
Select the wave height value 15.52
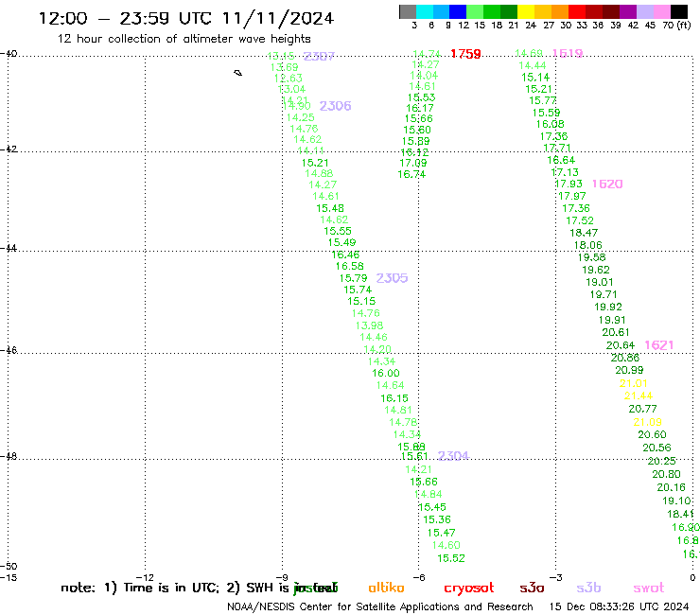(451, 558)
